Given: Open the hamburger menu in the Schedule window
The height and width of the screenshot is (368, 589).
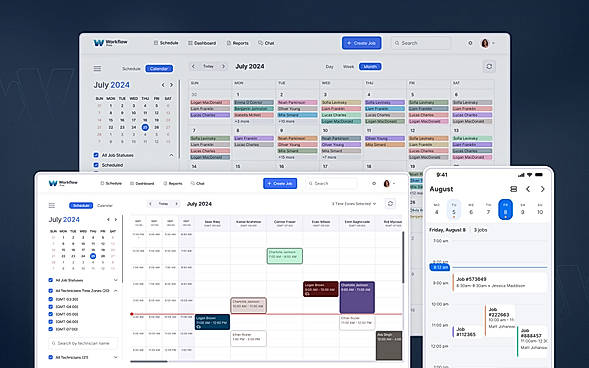Looking at the screenshot, I should click(x=52, y=205).
